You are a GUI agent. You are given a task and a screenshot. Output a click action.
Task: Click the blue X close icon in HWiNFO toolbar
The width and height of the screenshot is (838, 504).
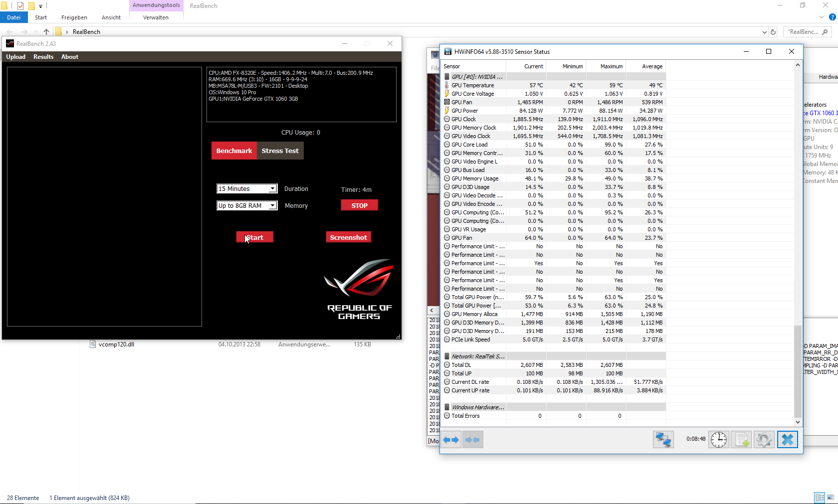(788, 440)
